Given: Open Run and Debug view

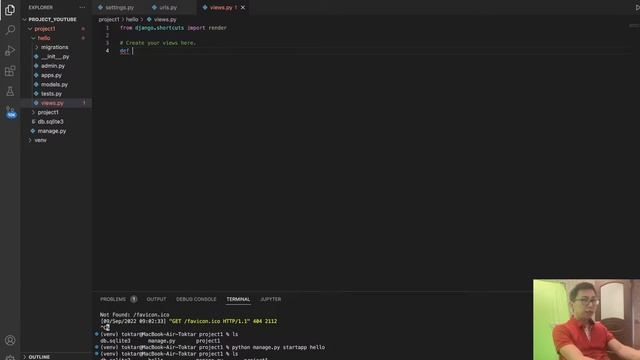Looking at the screenshot, I should click(x=10, y=50).
